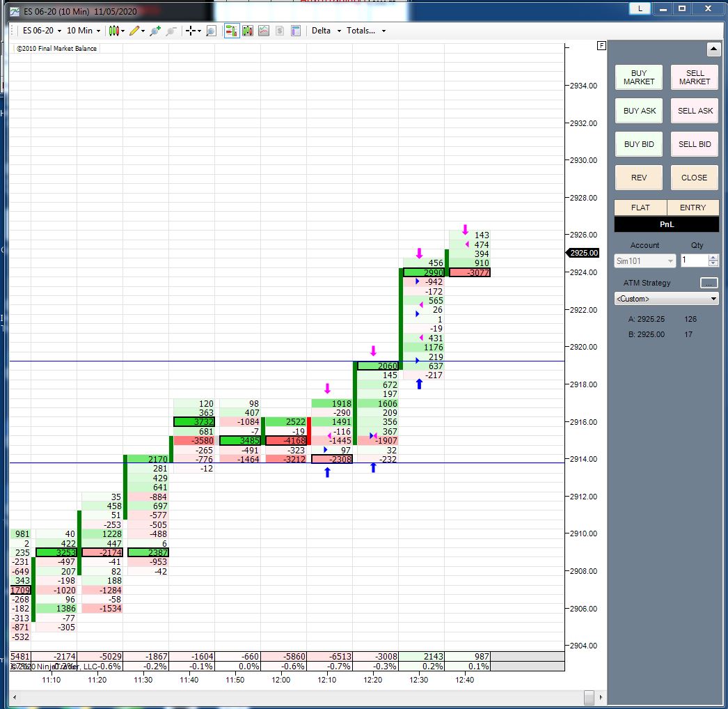This screenshot has width=728, height=709.
Task: Click the horizontal scrollbar thumb
Action: (589, 697)
